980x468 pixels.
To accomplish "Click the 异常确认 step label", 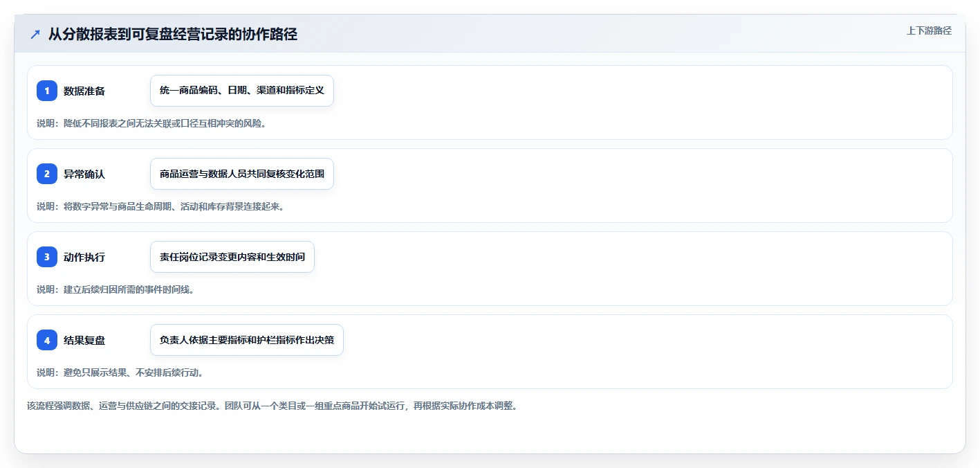I will click(x=84, y=174).
